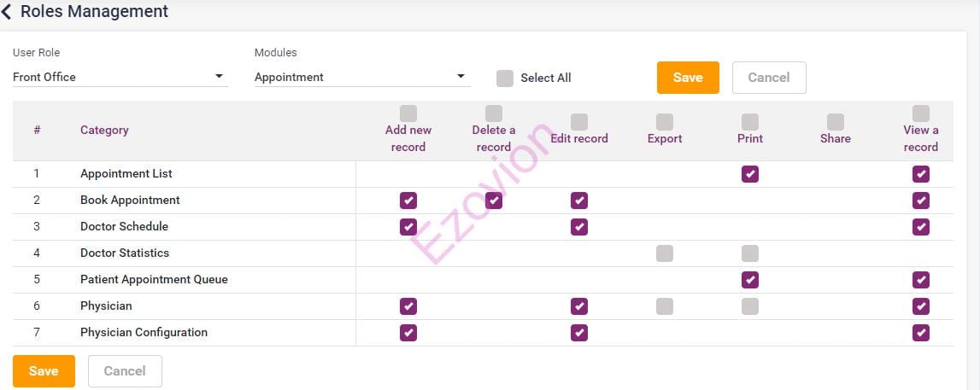
Task: Select the Category column header
Action: 104,131
